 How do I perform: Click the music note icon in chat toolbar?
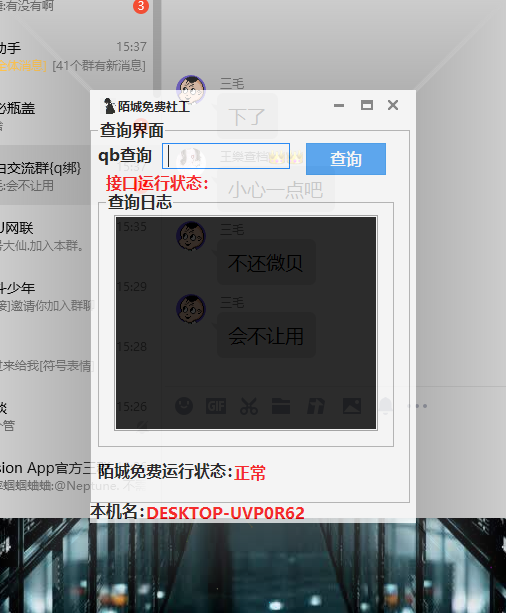click(316, 406)
